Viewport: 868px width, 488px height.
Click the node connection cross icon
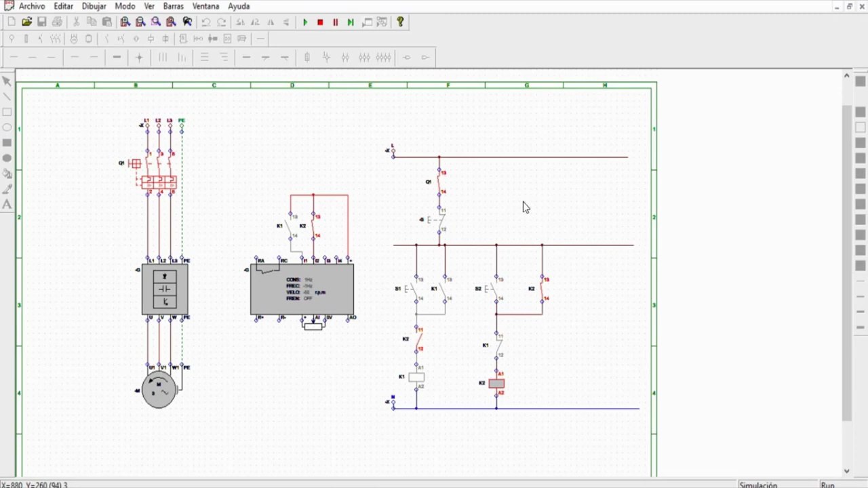point(140,58)
